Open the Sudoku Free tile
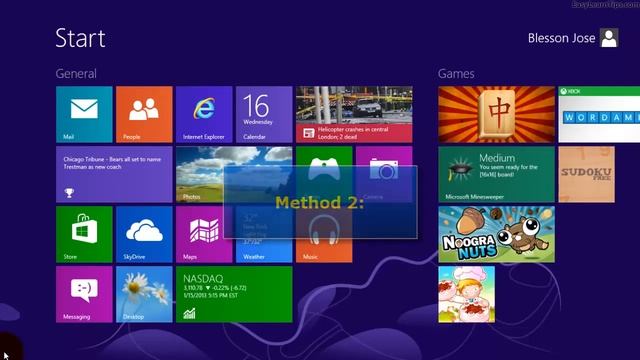Screen dimensions: 640x360 [x=587, y=174]
